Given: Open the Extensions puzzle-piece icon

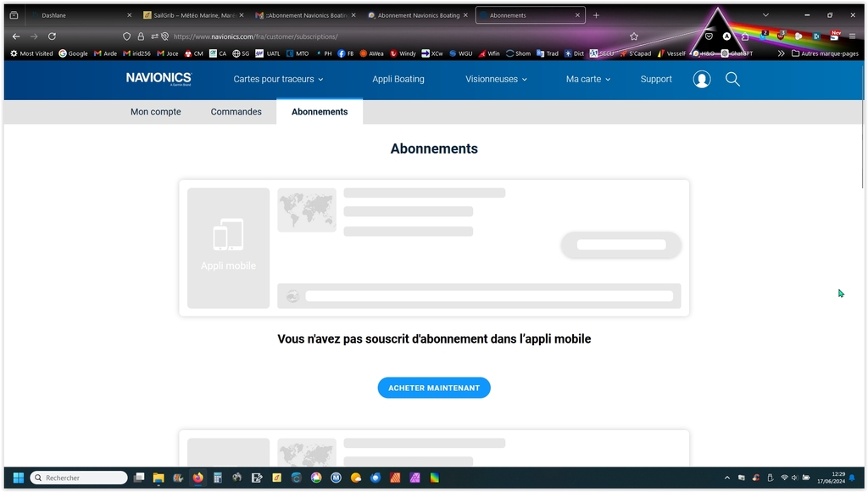Looking at the screenshot, I should (745, 36).
